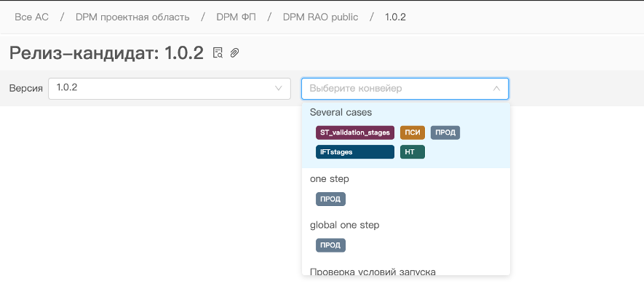Image resolution: width=644 pixels, height=289 pixels.
Task: Collapse the Выберите конвейер dropdown arrow
Action: coord(496,88)
